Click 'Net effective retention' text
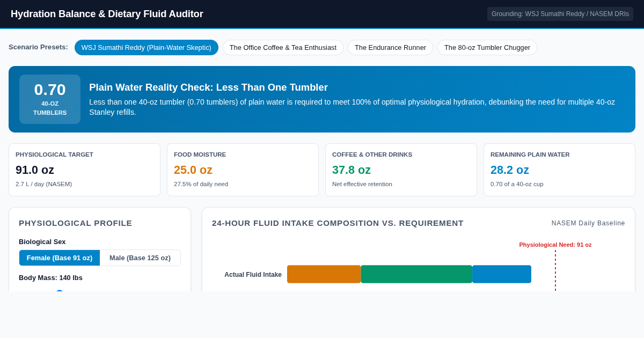The image size is (644, 338). (x=362, y=184)
